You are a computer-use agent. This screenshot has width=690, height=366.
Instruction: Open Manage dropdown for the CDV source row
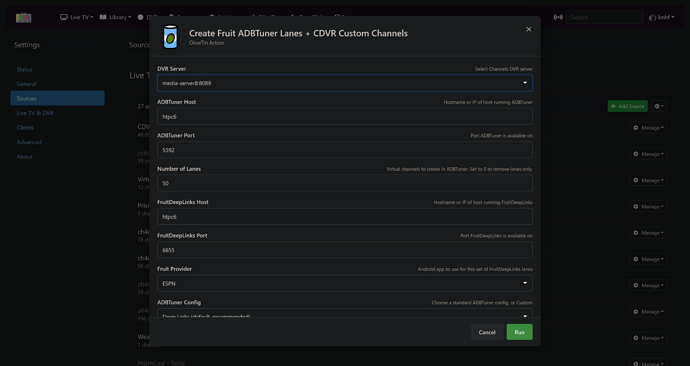(x=648, y=128)
